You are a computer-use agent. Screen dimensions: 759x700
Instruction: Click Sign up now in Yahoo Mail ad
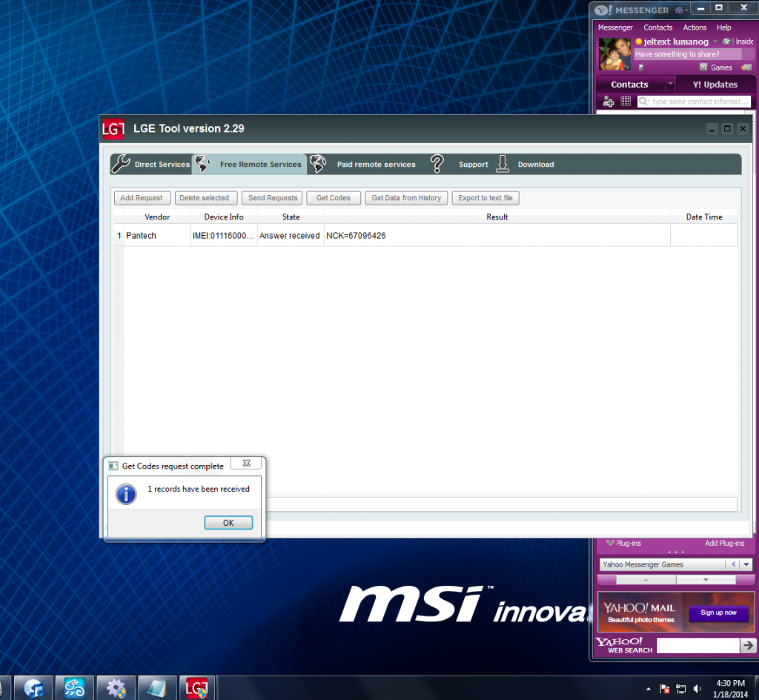(x=718, y=612)
